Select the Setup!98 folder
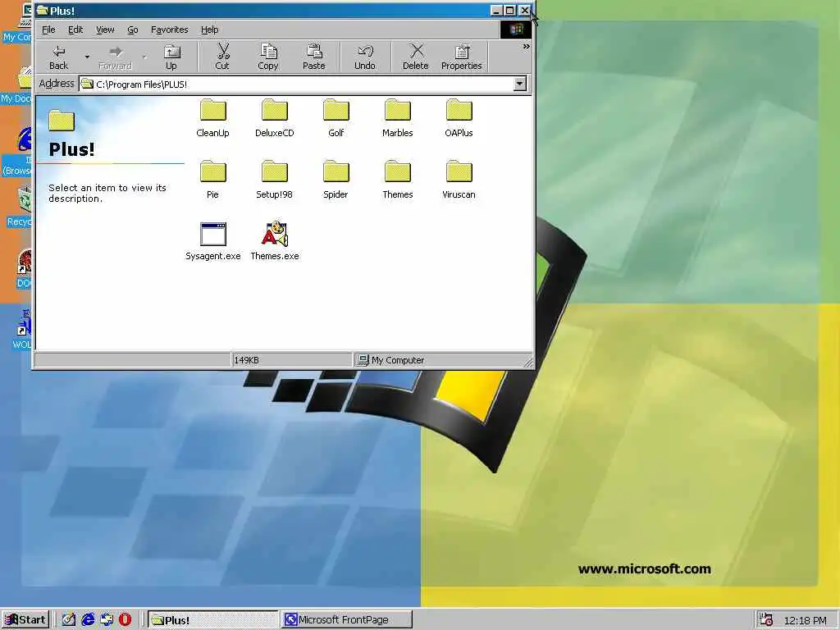Screen dimensions: 840x630 tap(274, 180)
